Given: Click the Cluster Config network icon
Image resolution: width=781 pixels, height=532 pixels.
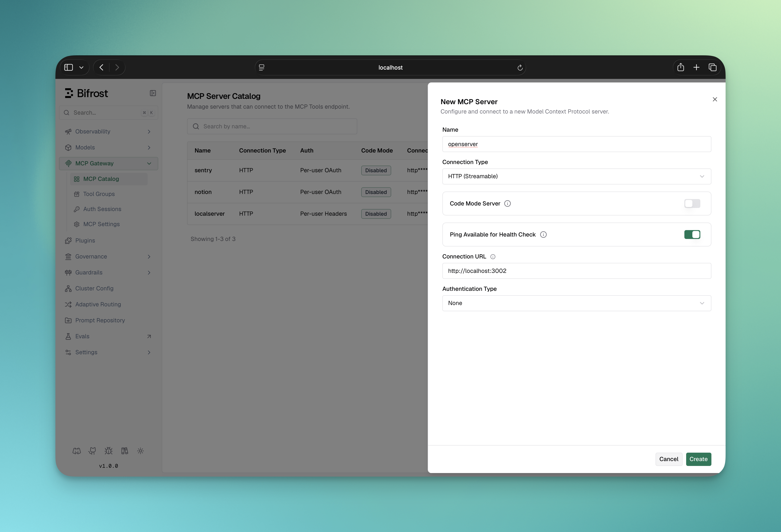Looking at the screenshot, I should (68, 288).
